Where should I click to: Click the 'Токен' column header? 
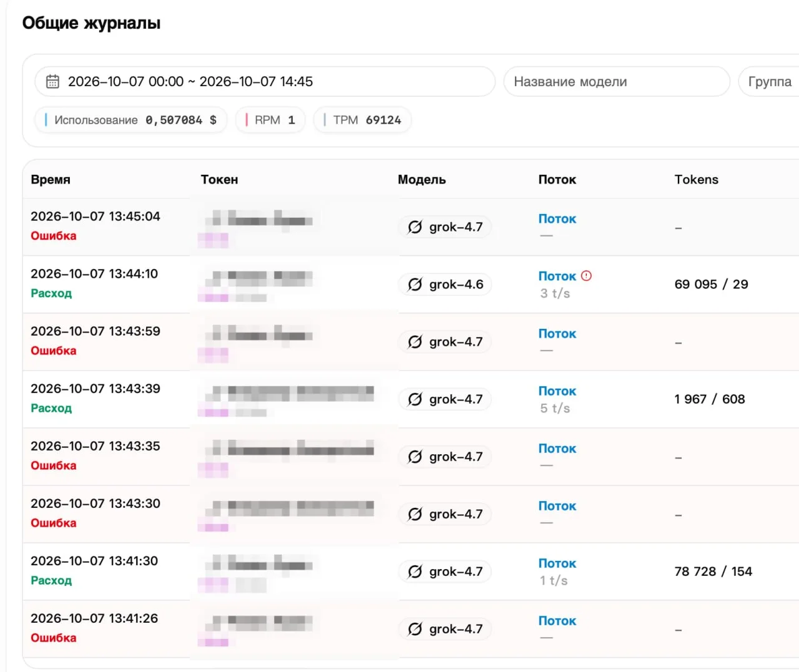coord(219,180)
